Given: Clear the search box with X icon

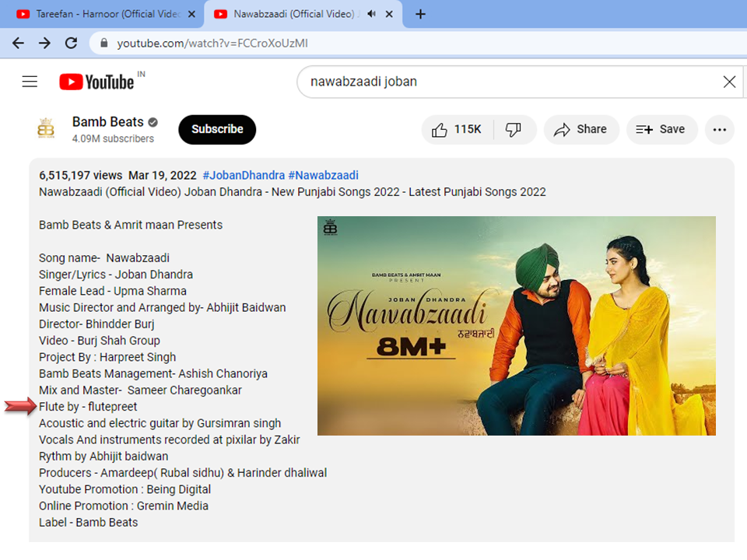Looking at the screenshot, I should [729, 82].
